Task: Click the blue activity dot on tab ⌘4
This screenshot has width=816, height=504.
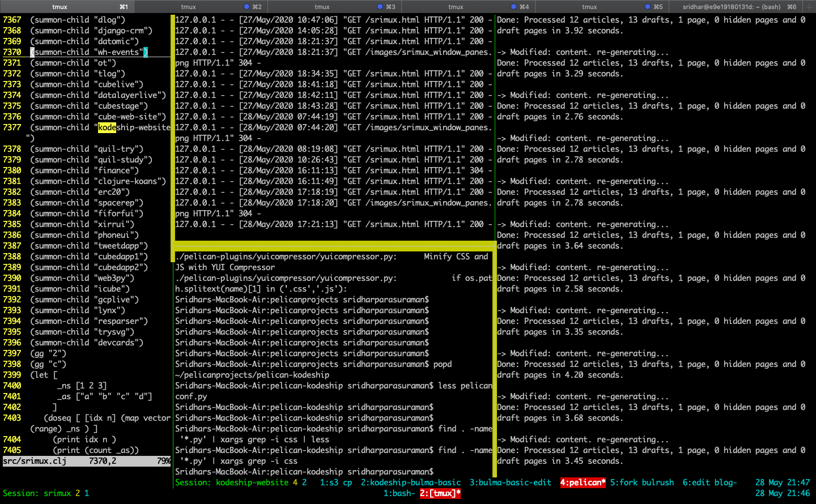Action: (514, 7)
